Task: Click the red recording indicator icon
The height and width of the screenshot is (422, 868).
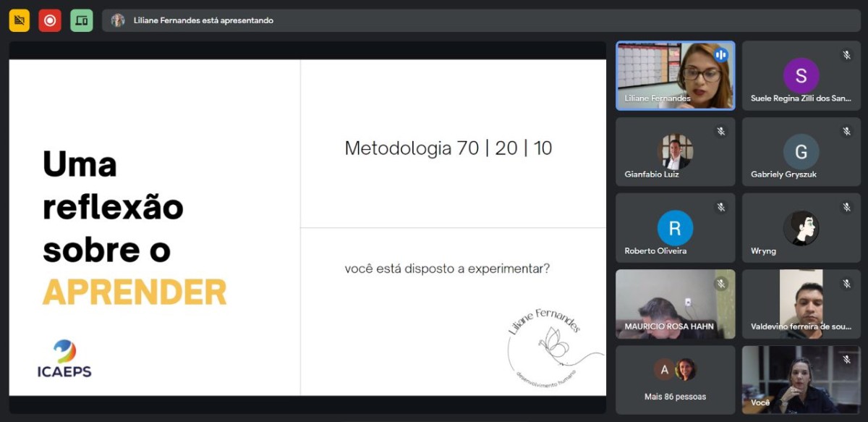Action: click(50, 20)
